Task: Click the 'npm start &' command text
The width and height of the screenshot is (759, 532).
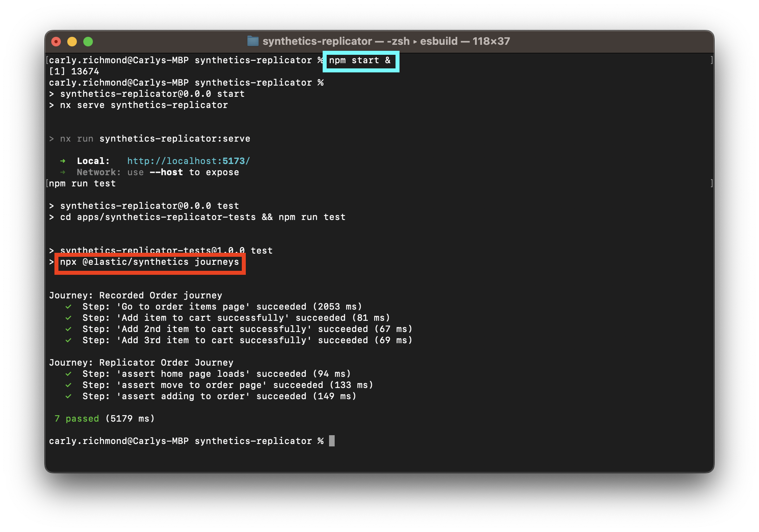Action: pyautogui.click(x=359, y=60)
